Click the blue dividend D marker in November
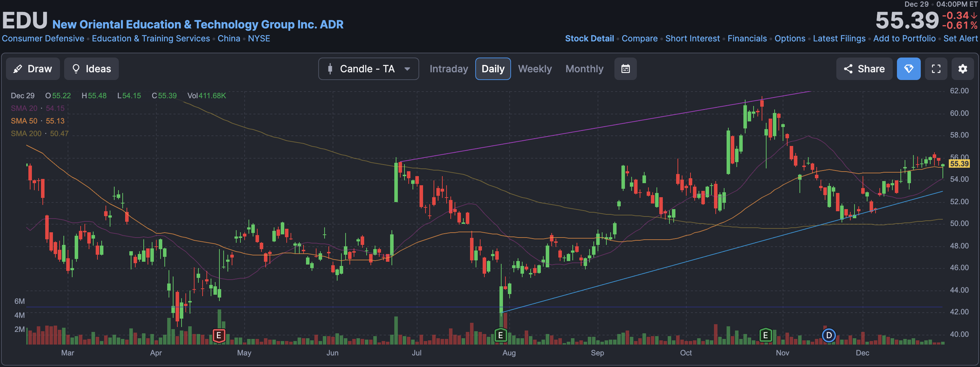980x367 pixels. tap(829, 335)
